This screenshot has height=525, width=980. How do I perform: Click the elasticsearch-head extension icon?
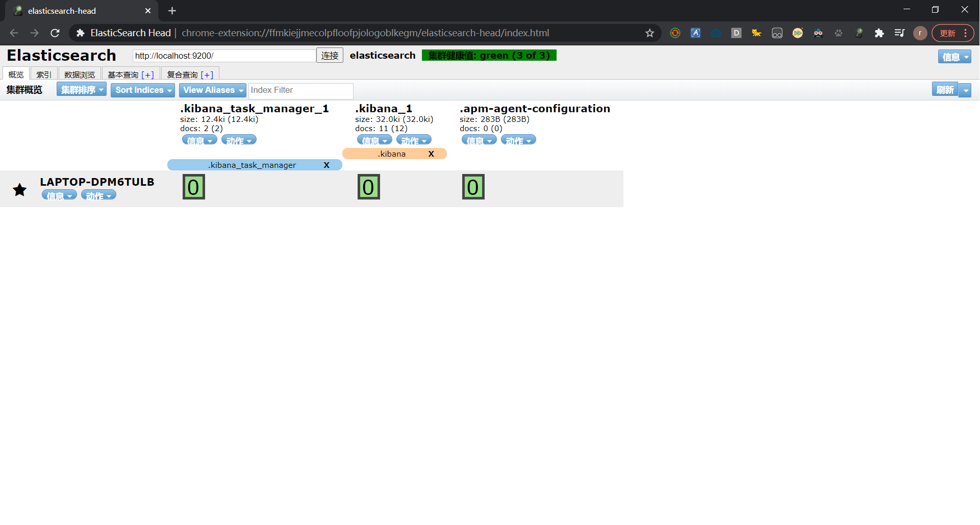859,33
